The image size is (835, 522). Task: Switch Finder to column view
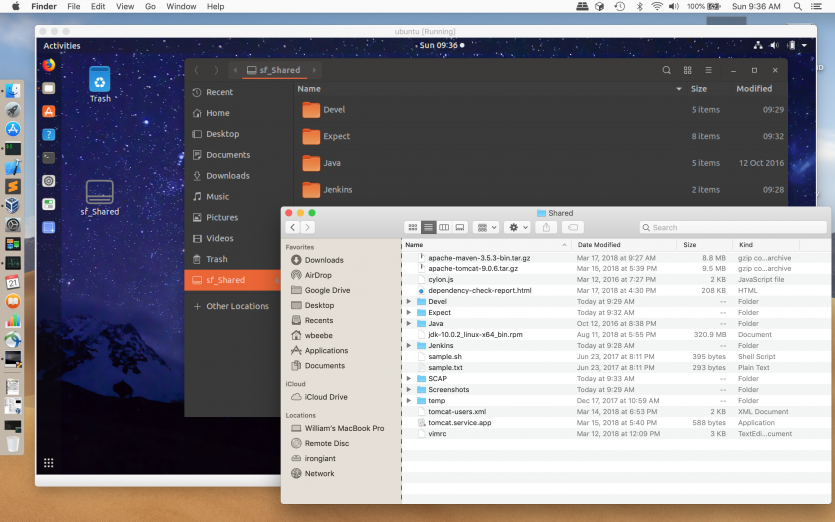click(444, 228)
